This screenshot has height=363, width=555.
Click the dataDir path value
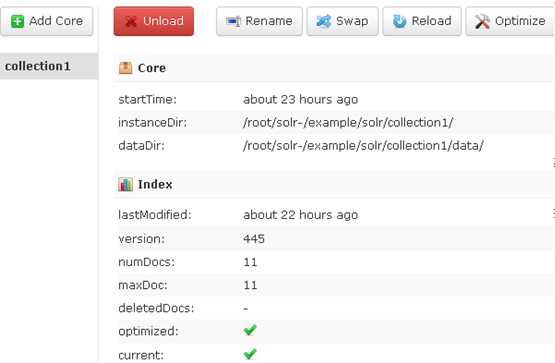(363, 145)
